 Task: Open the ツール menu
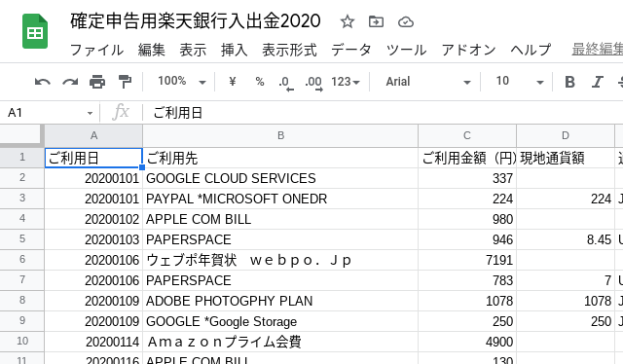click(407, 50)
